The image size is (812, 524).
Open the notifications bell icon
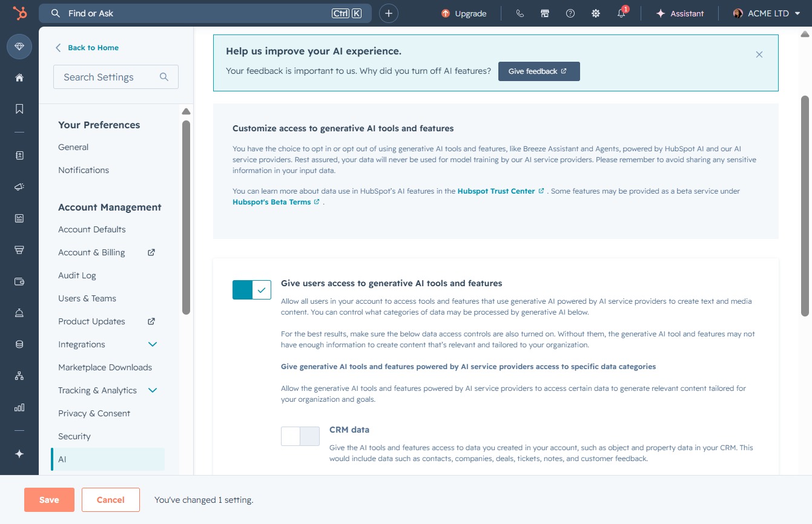(x=621, y=13)
